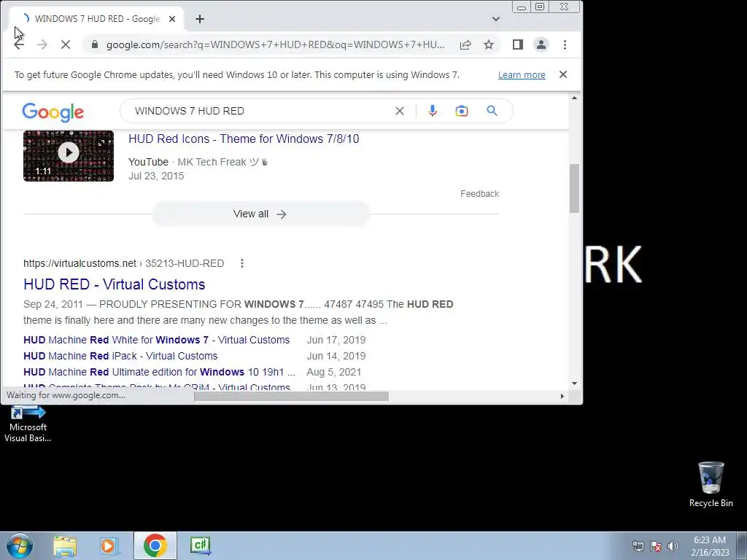Click the horizontal scrollbar thumb
Image resolution: width=747 pixels, height=560 pixels.
[x=292, y=396]
